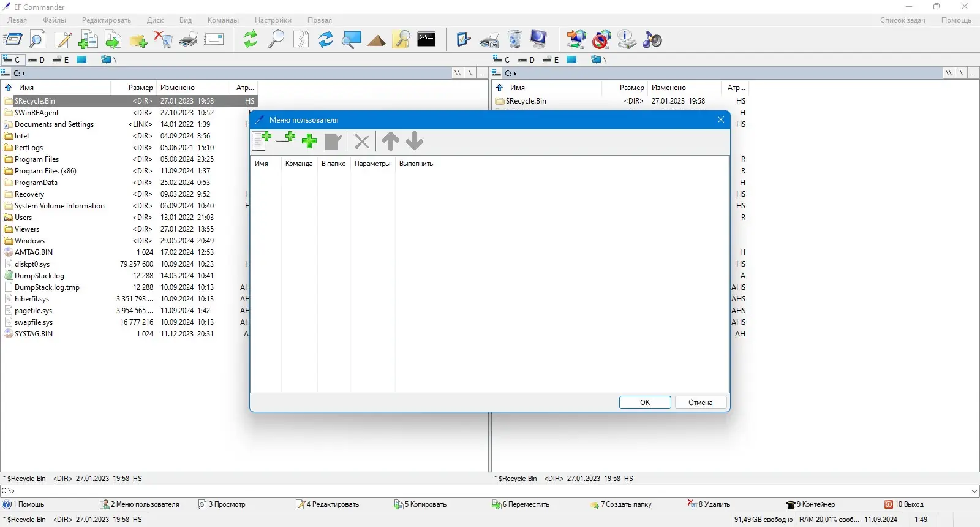Click the drive information toolbar icon
Screen dimensions: 980x527
click(627, 40)
